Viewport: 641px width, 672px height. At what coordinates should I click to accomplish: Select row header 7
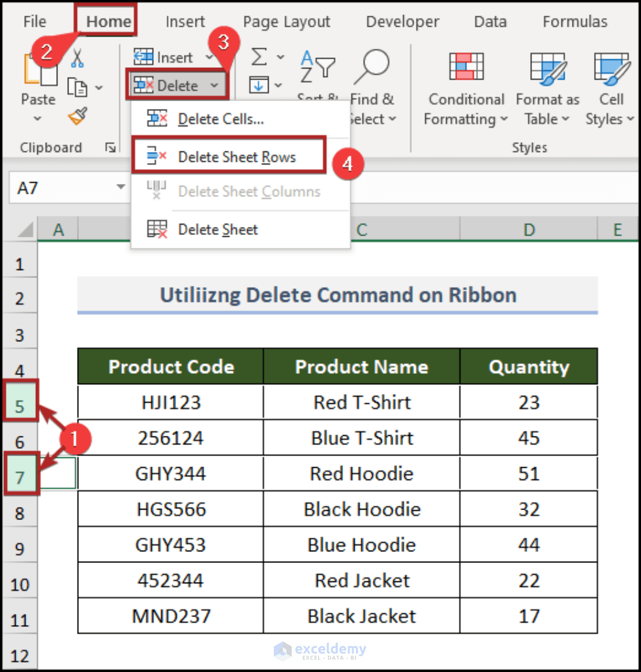(x=20, y=473)
